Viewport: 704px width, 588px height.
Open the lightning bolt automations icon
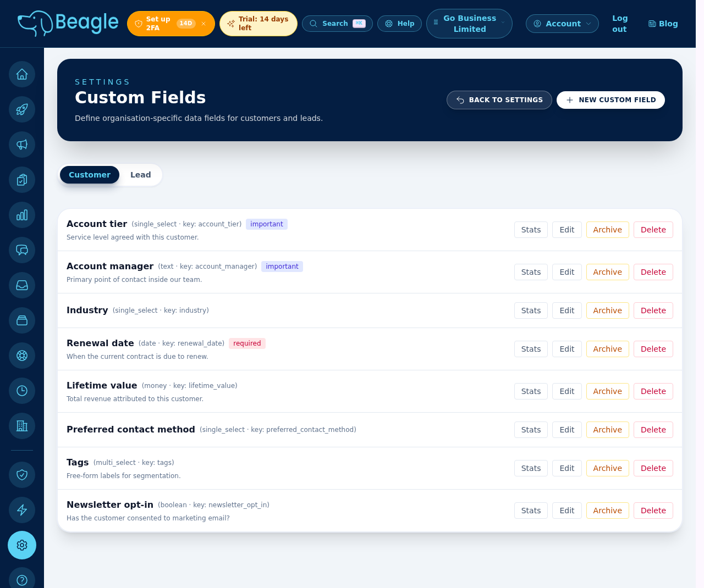pyautogui.click(x=22, y=510)
